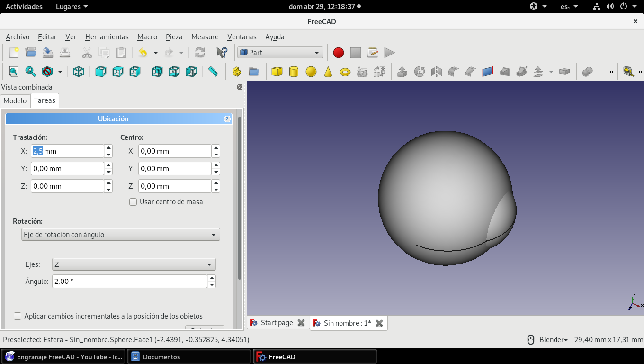Image resolution: width=644 pixels, height=364 pixels.
Task: Click the Traslación Y input field
Action: pyautogui.click(x=67, y=169)
